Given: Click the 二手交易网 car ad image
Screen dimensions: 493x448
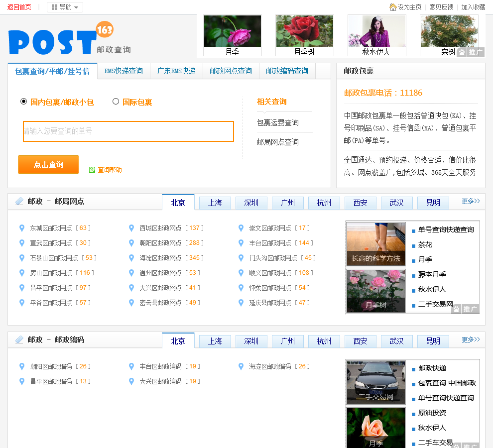Looking at the screenshot, I should coord(376,383).
